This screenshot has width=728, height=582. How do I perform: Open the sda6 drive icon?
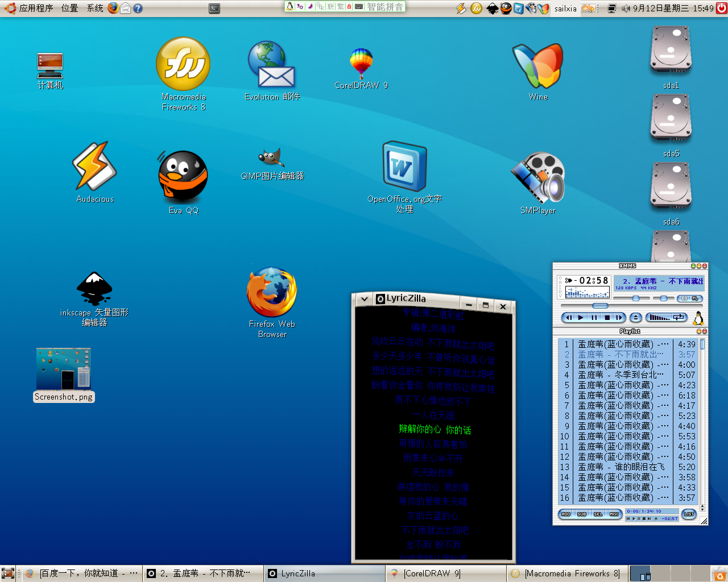click(671, 194)
